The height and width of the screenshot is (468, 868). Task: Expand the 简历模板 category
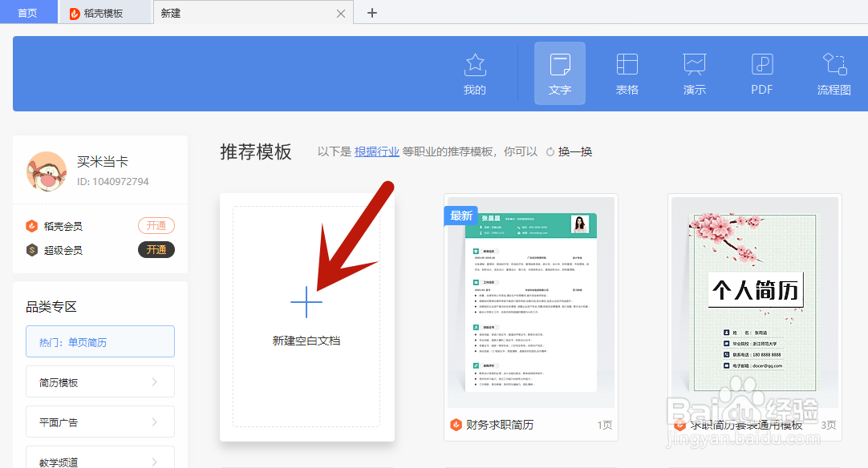[x=99, y=381]
